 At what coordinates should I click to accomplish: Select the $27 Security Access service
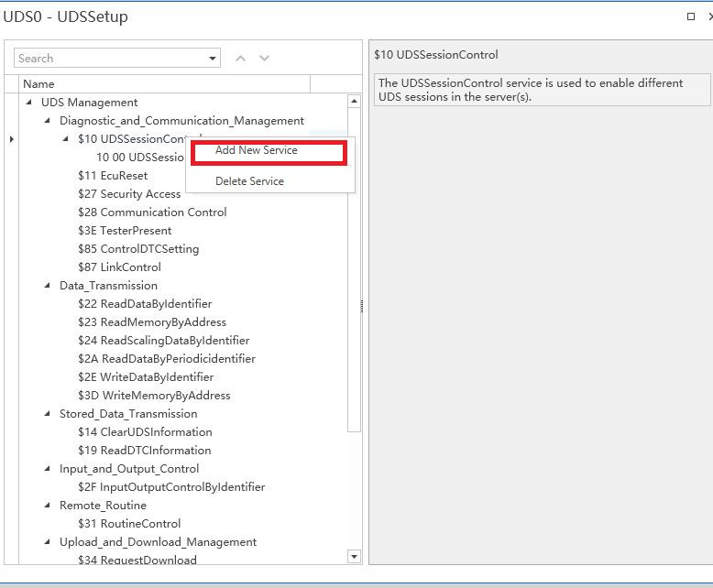[x=129, y=194]
